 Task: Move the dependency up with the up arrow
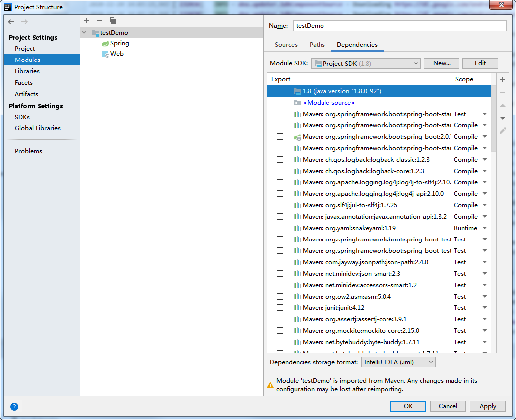click(503, 105)
